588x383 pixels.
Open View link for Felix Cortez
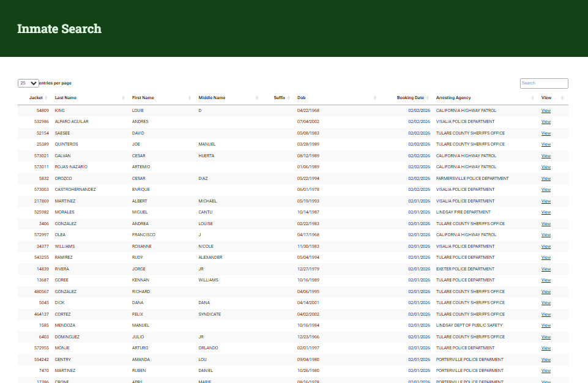tap(546, 314)
